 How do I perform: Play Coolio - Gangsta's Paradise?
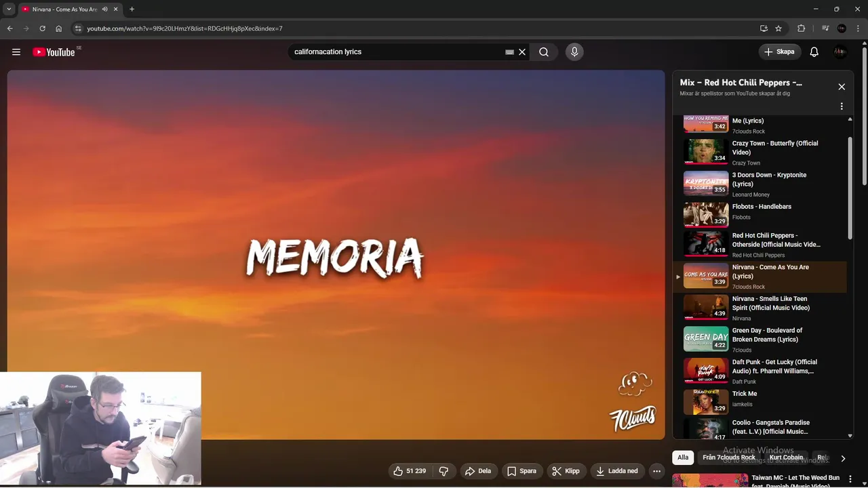point(759,429)
